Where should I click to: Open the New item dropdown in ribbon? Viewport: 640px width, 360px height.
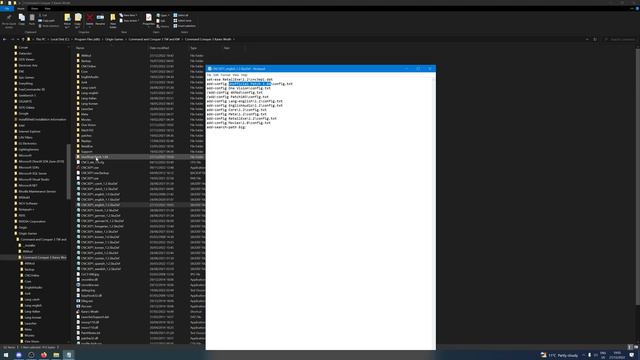pos(129,15)
